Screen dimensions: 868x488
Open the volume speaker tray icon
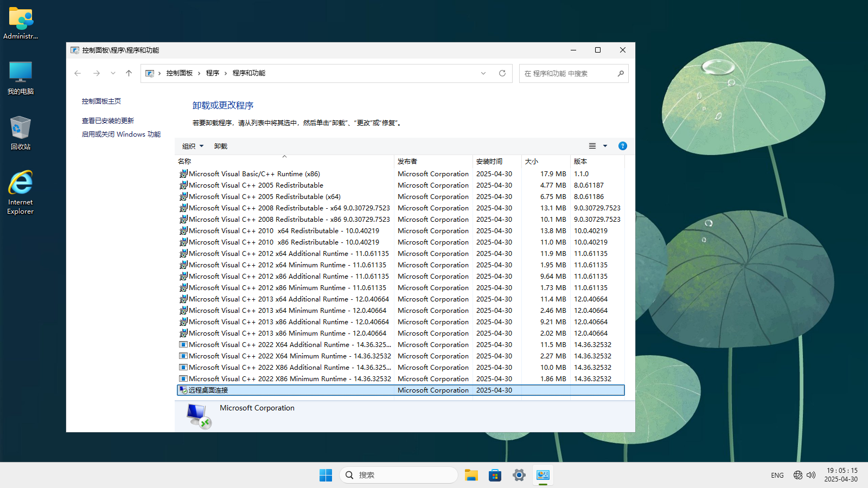[x=811, y=475]
